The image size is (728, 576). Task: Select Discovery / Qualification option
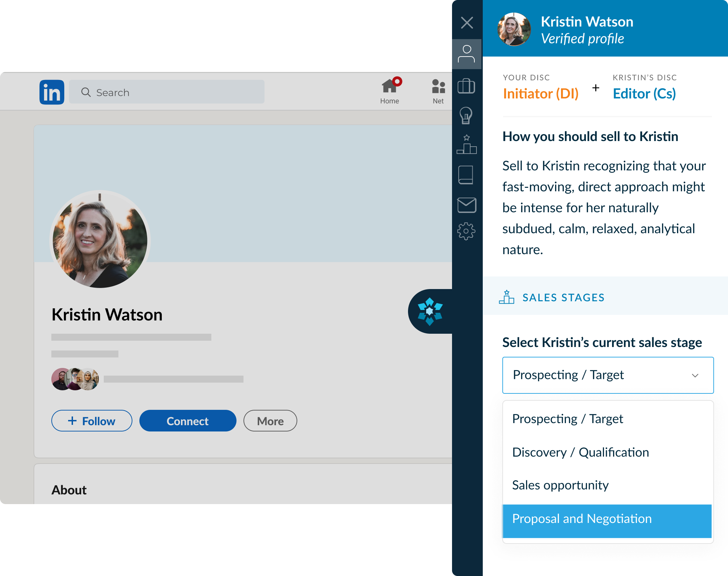580,452
